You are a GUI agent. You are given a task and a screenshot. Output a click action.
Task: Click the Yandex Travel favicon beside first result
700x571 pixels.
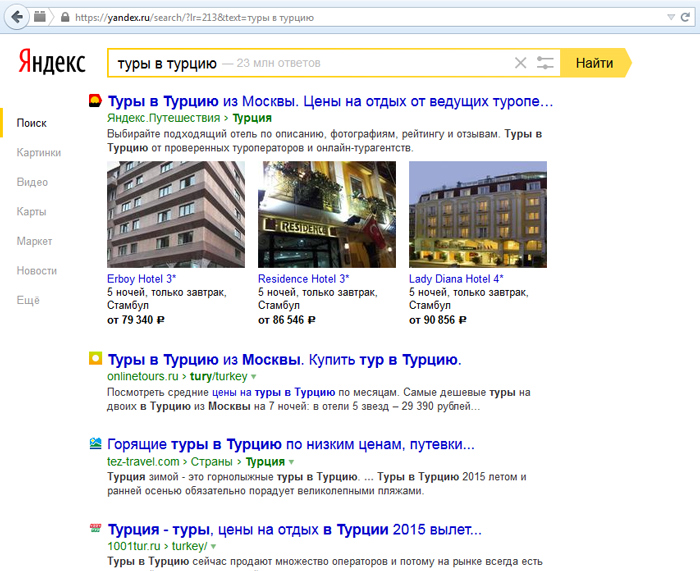point(95,101)
